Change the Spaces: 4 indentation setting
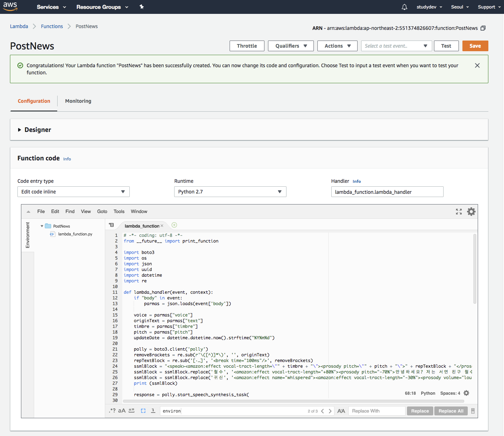This screenshot has width=504, height=436. tap(450, 393)
